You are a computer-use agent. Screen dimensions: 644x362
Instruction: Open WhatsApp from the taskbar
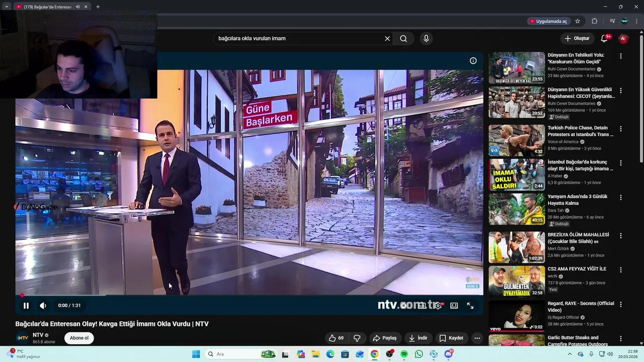(419, 354)
